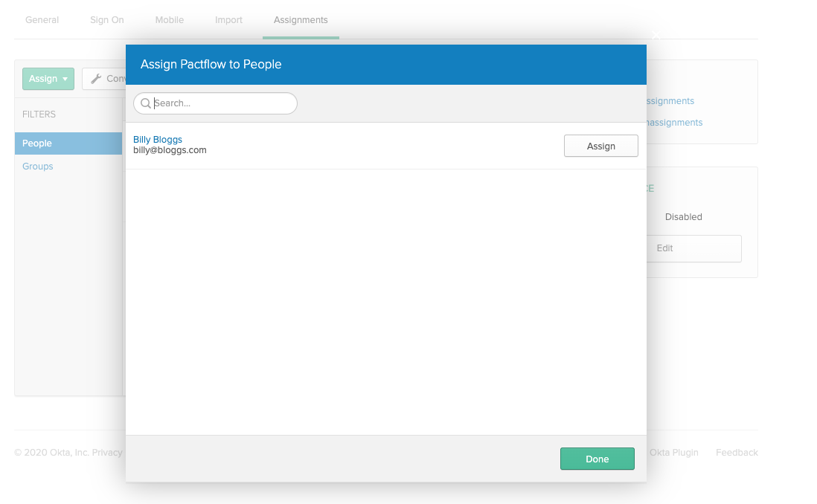
Task: Open the green Assign dropdown
Action: coord(48,78)
